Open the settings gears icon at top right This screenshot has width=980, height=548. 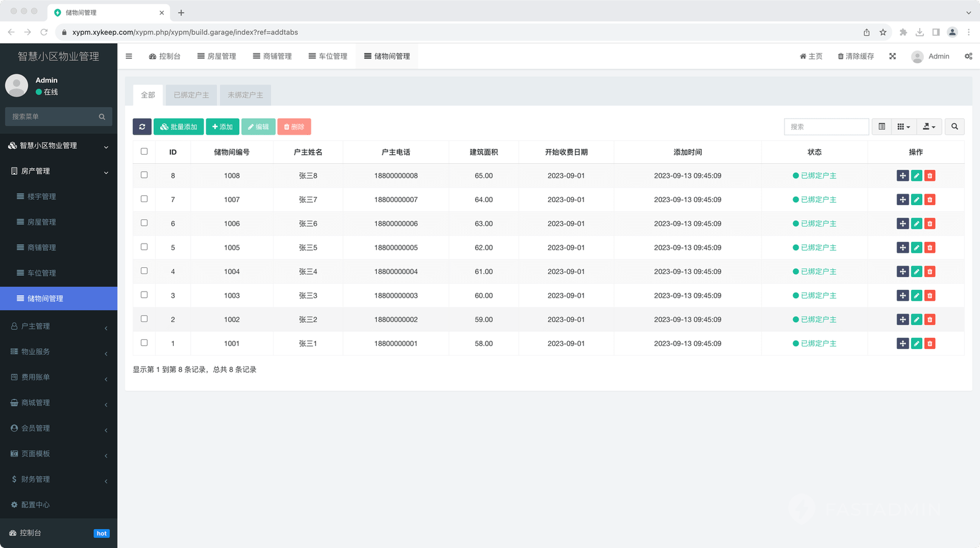click(x=968, y=56)
